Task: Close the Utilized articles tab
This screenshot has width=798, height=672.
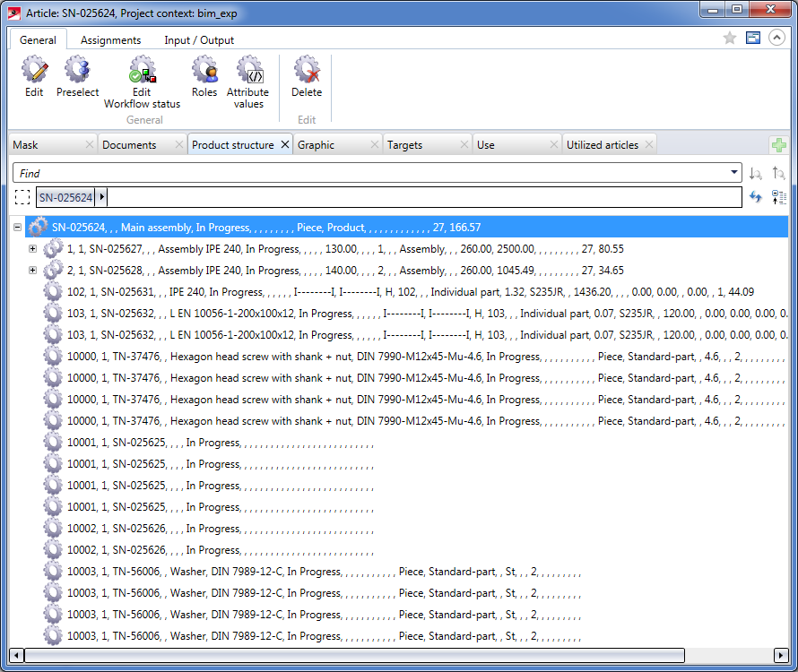Action: 649,144
